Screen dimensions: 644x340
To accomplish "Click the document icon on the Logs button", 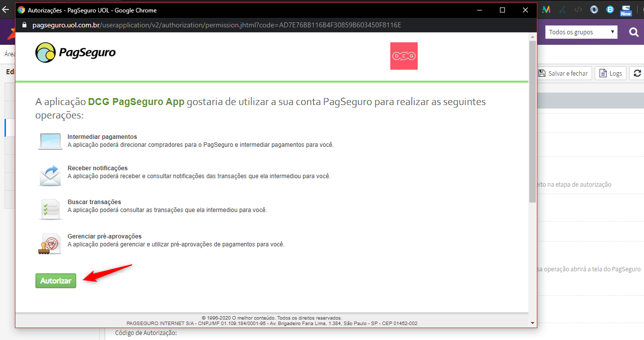I will 603,73.
